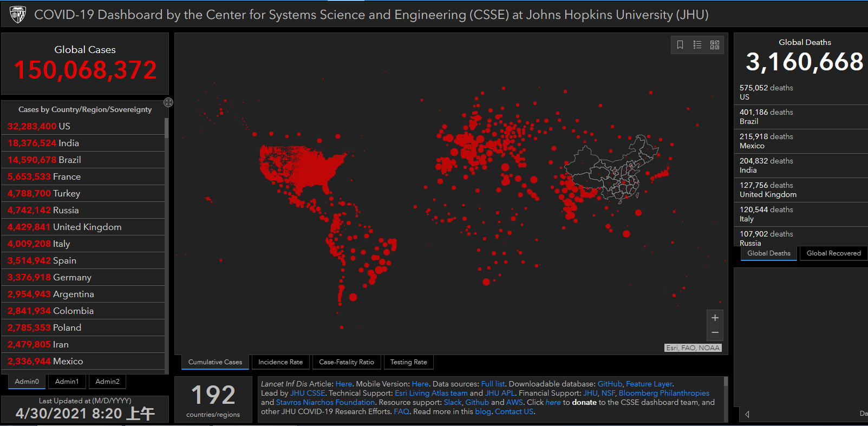This screenshot has width=868, height=426.
Task: Click the Esri, FAO, NOAA attribution
Action: tap(693, 348)
